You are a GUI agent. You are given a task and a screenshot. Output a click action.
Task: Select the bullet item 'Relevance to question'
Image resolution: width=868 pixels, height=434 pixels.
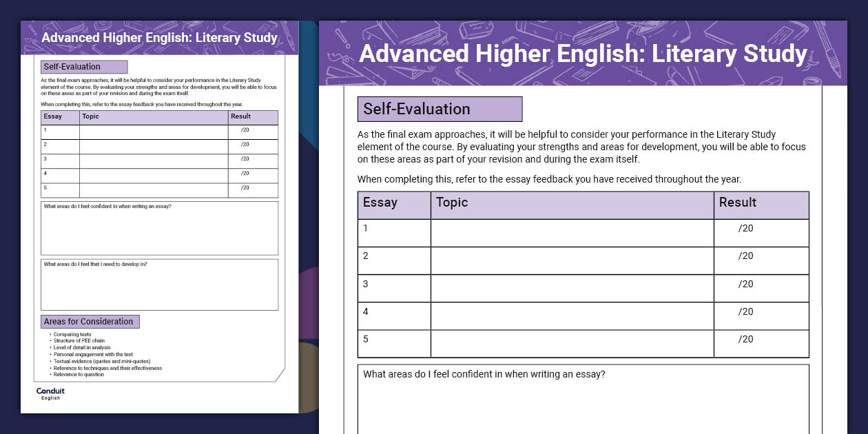point(79,374)
